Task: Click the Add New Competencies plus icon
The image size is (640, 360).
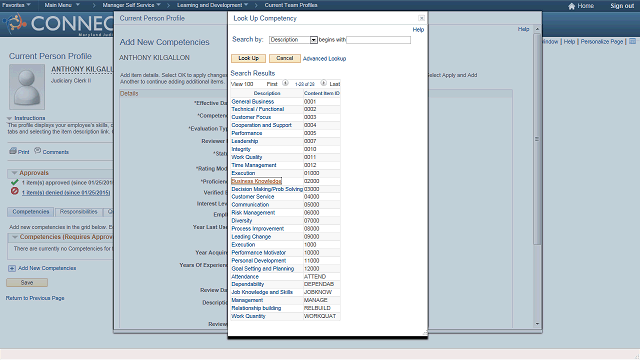Action: click(x=12, y=268)
